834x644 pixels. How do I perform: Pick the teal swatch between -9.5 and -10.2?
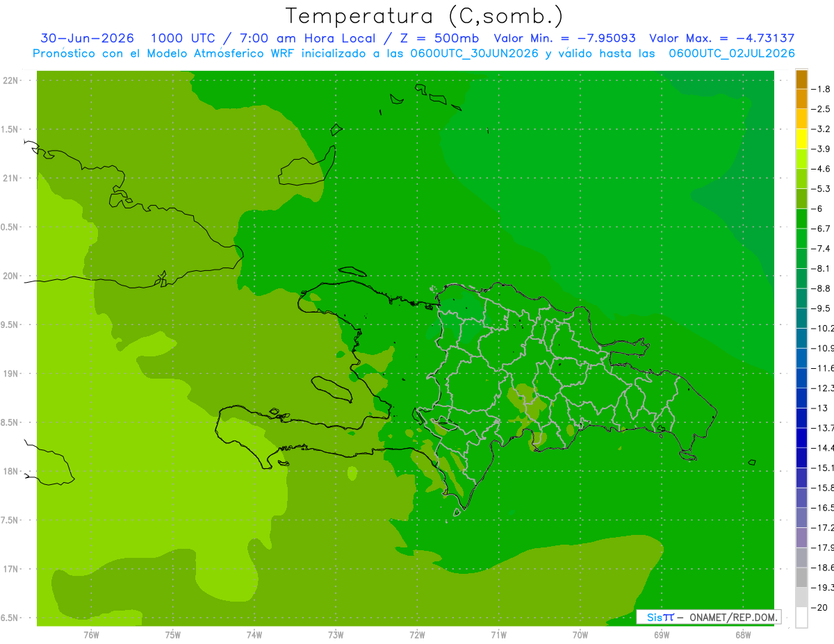[x=801, y=318]
